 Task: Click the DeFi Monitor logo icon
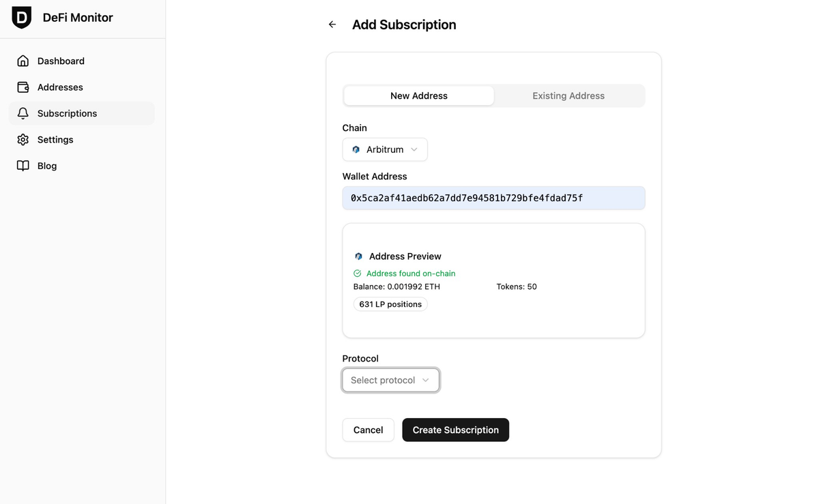21,18
